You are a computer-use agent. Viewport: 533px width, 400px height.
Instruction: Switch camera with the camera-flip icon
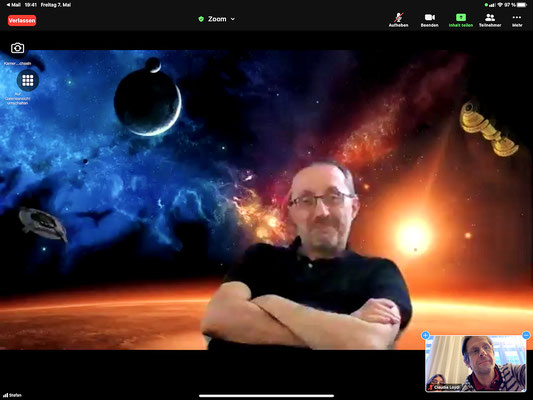click(x=17, y=48)
